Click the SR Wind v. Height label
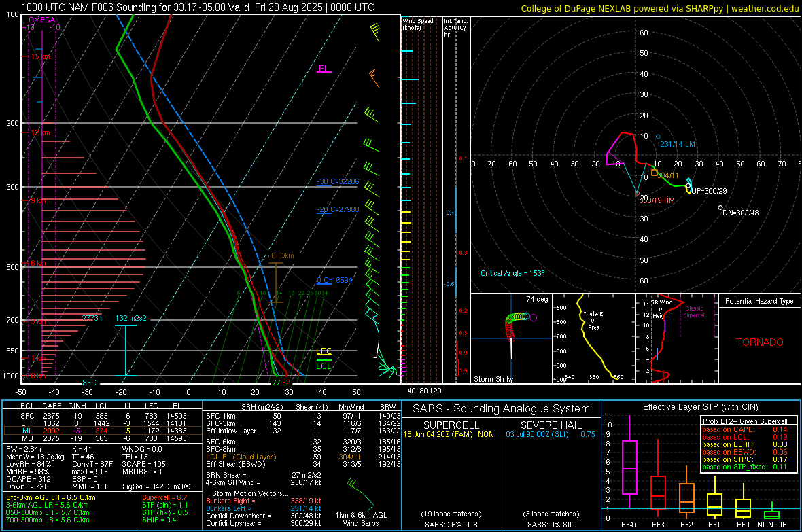The height and width of the screenshot is (532, 802). (662, 309)
